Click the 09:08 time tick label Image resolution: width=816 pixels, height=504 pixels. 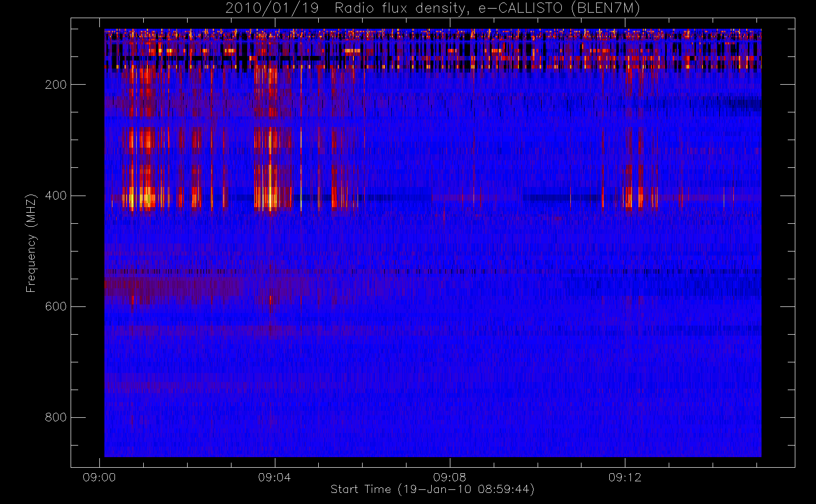(x=449, y=477)
